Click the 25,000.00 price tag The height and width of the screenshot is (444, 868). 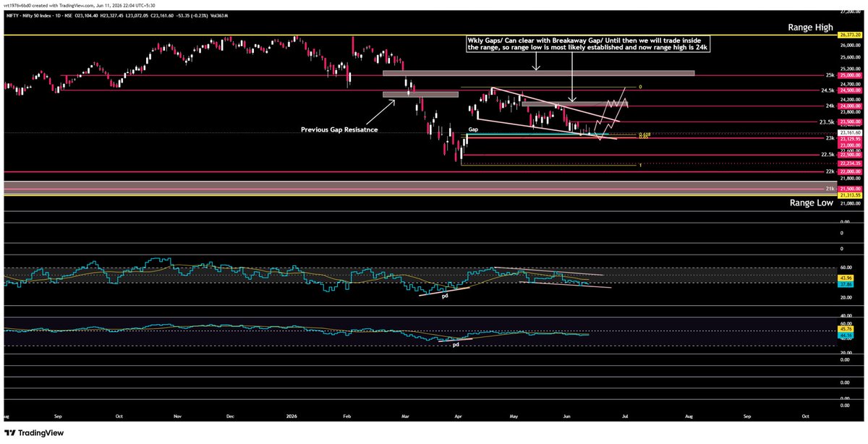[x=848, y=74]
